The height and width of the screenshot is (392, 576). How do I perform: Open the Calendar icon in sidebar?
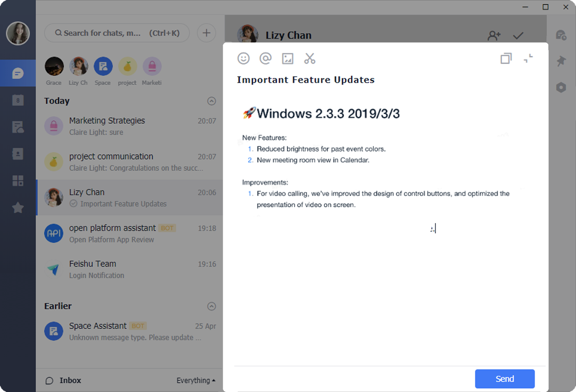point(18,100)
